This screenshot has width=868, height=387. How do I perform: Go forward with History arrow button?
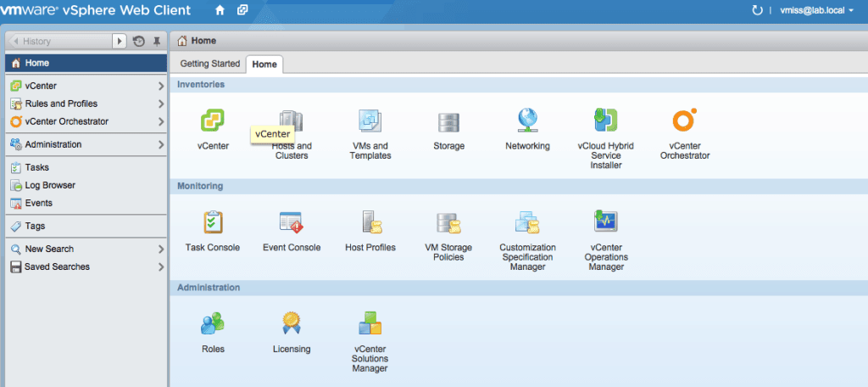click(119, 41)
